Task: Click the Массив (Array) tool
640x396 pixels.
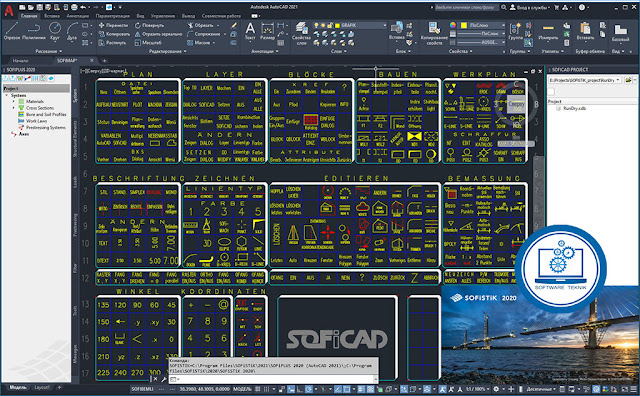Action: (x=199, y=42)
